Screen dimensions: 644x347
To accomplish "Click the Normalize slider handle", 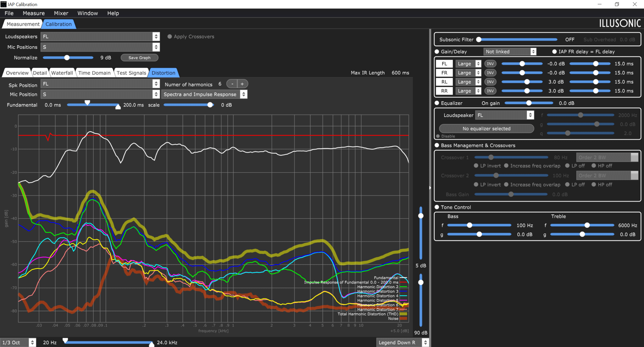I will click(67, 58).
